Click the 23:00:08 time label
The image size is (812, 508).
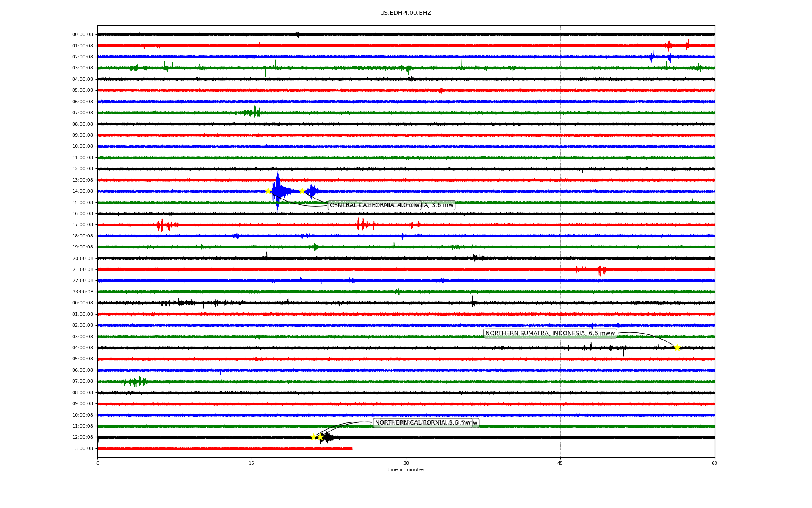82,292
